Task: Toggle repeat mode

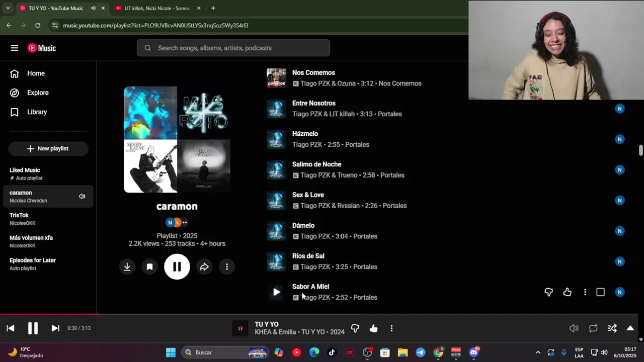Action: click(x=593, y=328)
